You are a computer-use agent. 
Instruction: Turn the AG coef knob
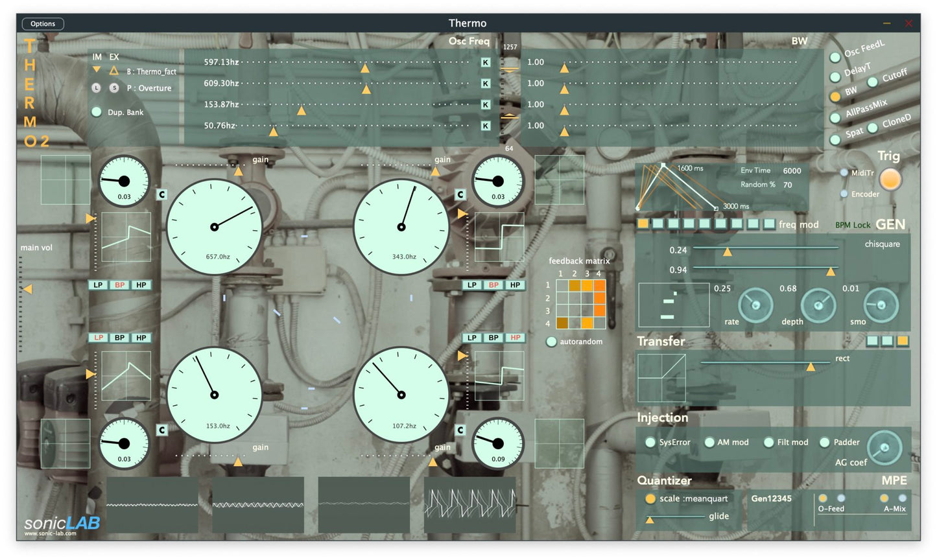(x=884, y=447)
